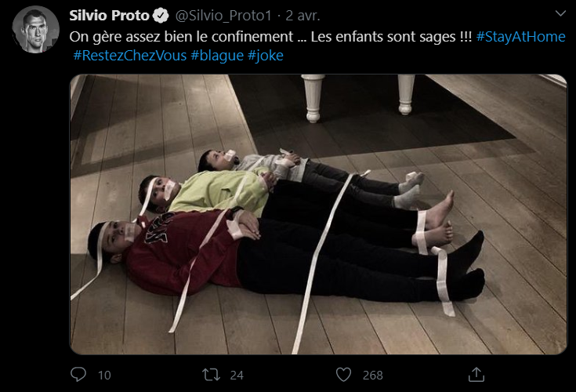Click the @Silvio_Proto1 handle
The image size is (576, 392).
coord(223,16)
